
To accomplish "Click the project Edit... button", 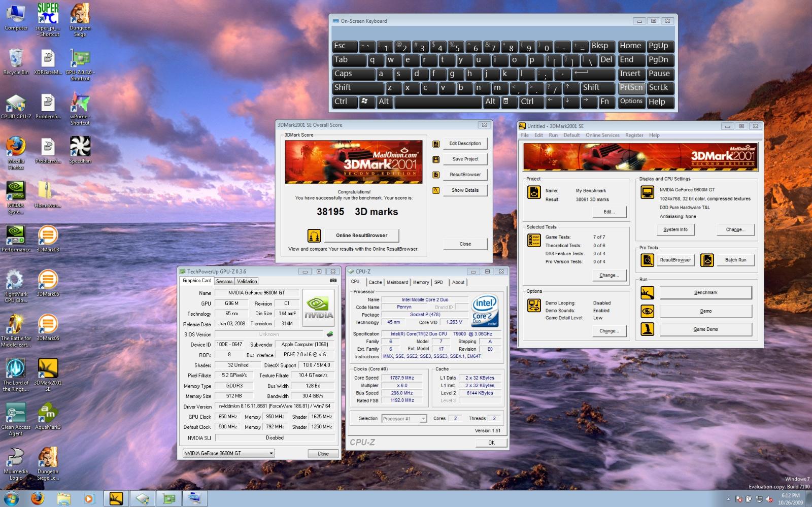I will click(x=608, y=212).
